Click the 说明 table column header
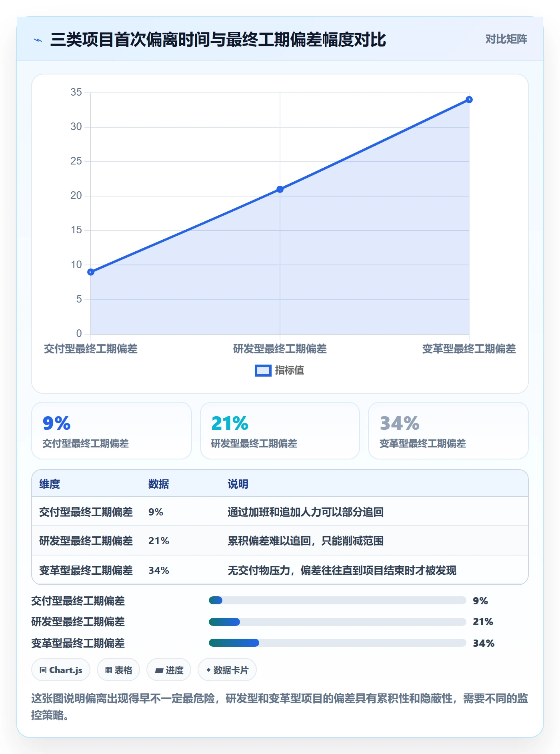This screenshot has height=754, width=560. [238, 484]
